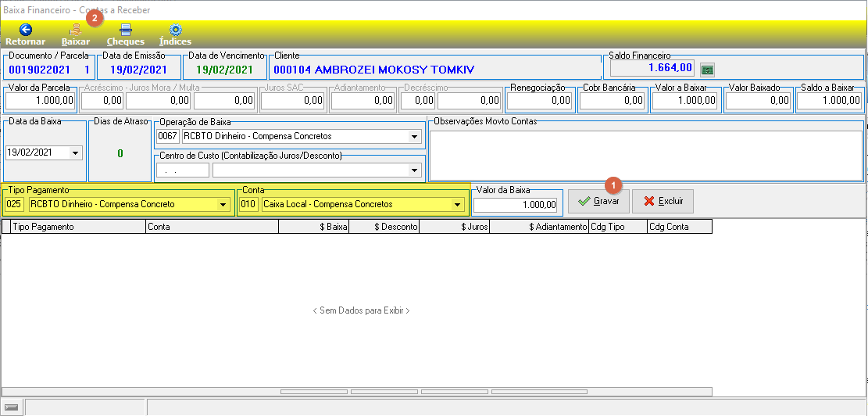Click client name AMBROZEI MOKOSY TOMKIV
This screenshot has width=868, height=416.
pyautogui.click(x=396, y=70)
